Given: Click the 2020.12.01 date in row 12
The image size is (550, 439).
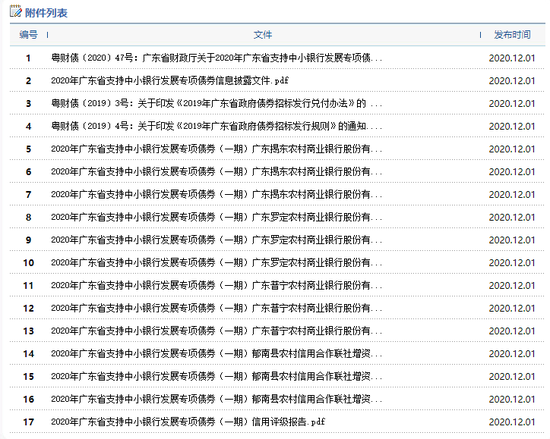Looking at the screenshot, I should [x=512, y=308].
